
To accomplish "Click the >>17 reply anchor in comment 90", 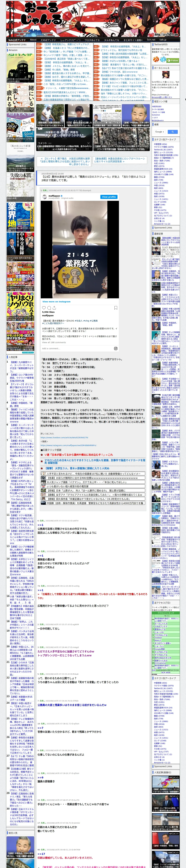I will 41,854.
